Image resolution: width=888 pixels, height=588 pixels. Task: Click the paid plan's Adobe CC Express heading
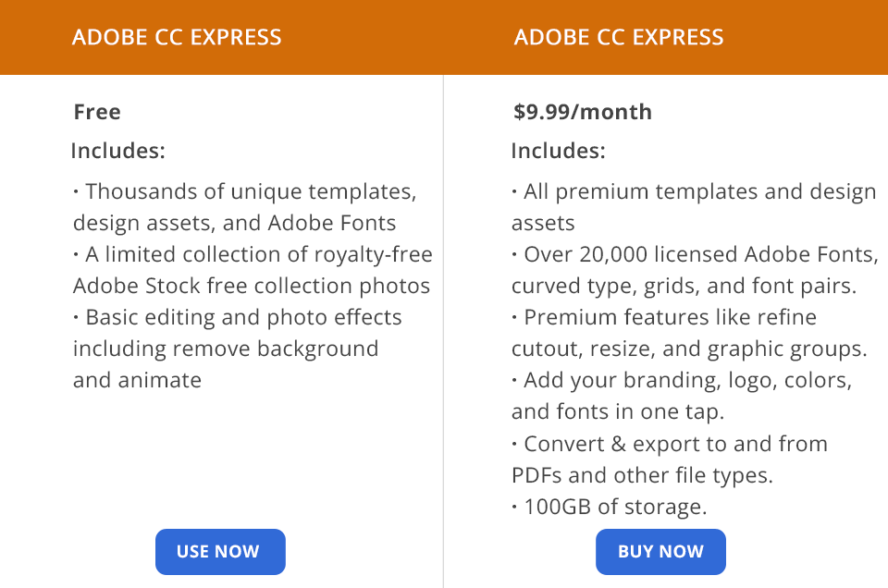[x=619, y=38]
